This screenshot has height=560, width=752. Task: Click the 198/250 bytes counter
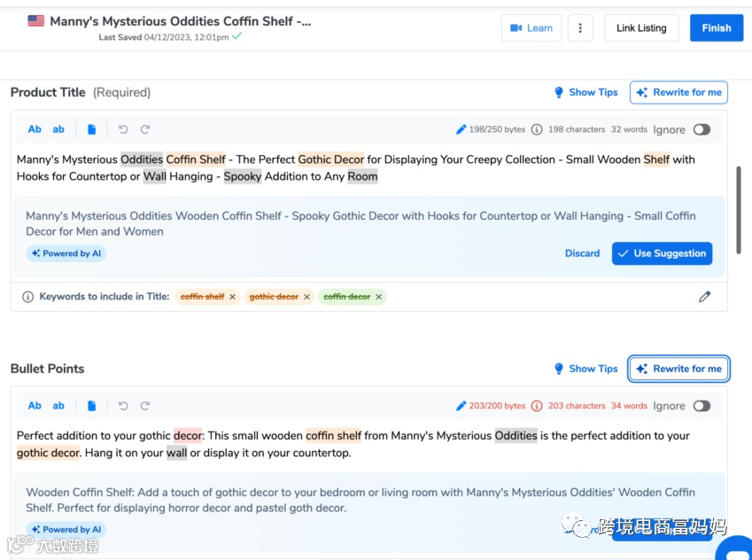pyautogui.click(x=497, y=129)
